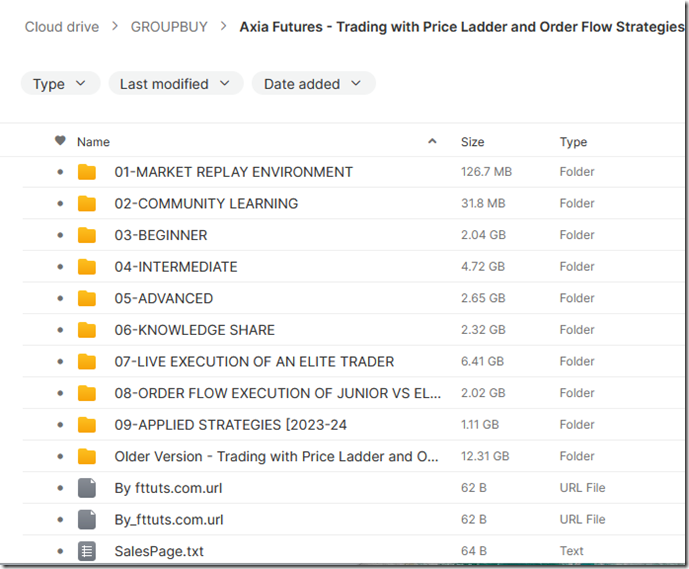The height and width of the screenshot is (569, 689).
Task: Click the 64 B size value
Action: point(474,551)
